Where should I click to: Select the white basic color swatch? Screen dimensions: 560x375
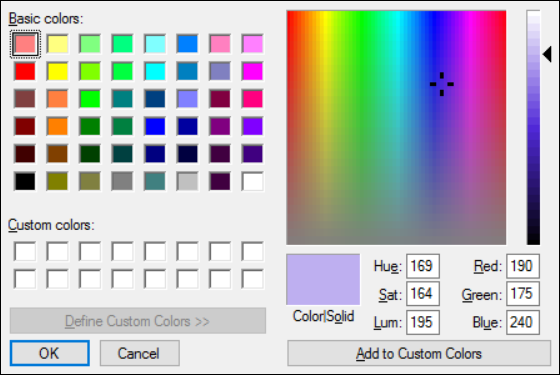pyautogui.click(x=252, y=181)
